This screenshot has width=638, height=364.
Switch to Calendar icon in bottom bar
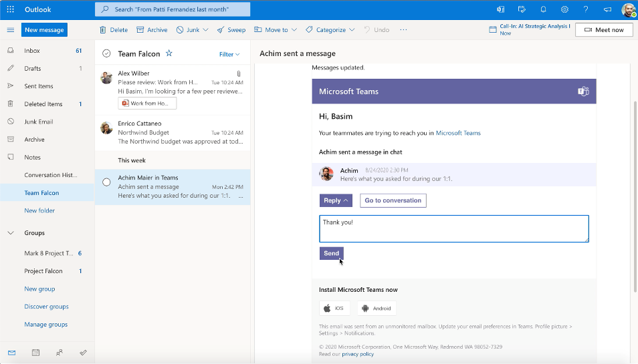point(36,353)
